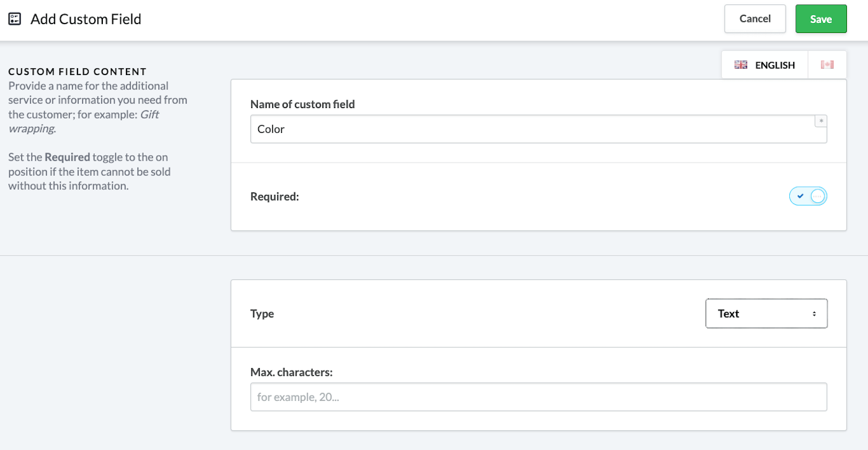
Task: Click the custom field icon beside page title
Action: (14, 19)
